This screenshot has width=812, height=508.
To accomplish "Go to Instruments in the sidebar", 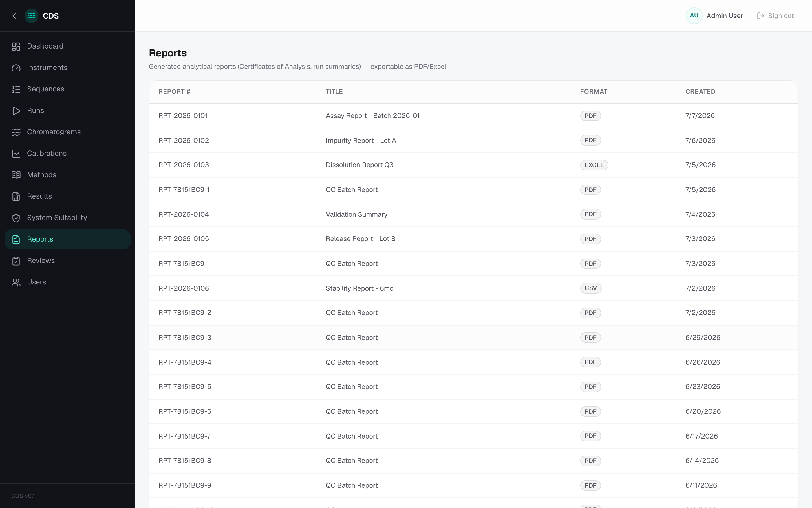I will [x=67, y=67].
